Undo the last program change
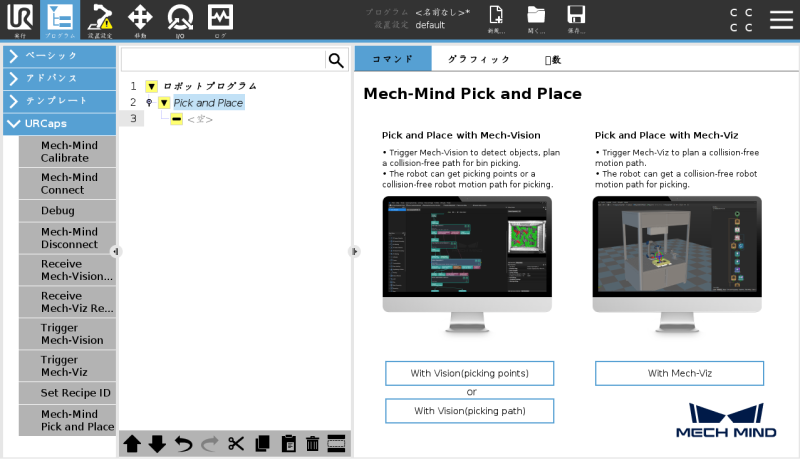Viewport: 800px width, 459px height. click(184, 444)
